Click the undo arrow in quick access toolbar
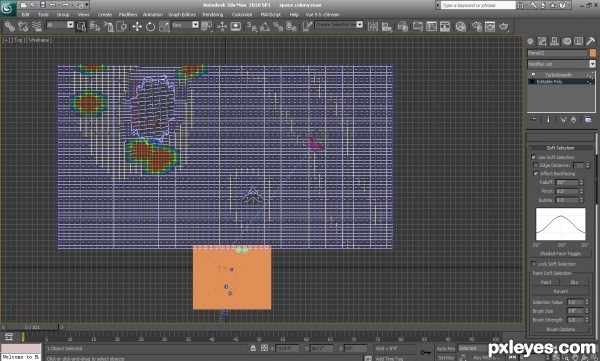This screenshot has height=361, width=600. 53,5
